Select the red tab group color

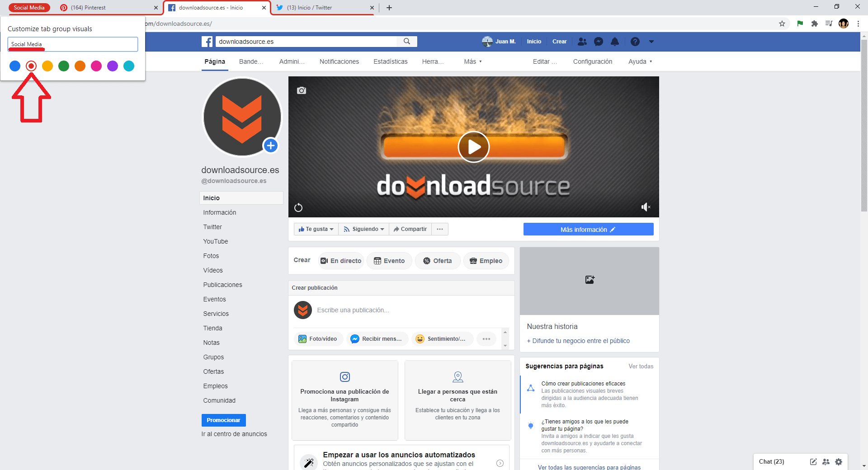[x=31, y=66]
